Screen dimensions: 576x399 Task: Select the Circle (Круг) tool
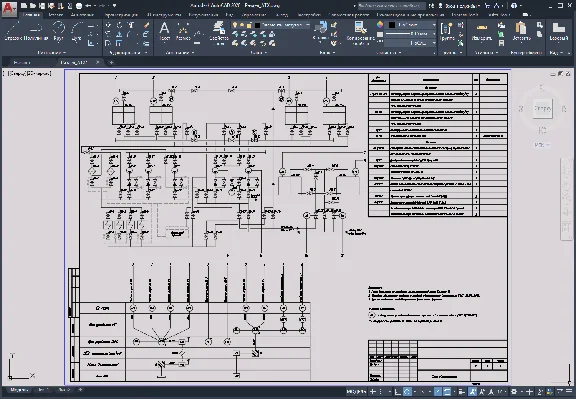[58, 31]
